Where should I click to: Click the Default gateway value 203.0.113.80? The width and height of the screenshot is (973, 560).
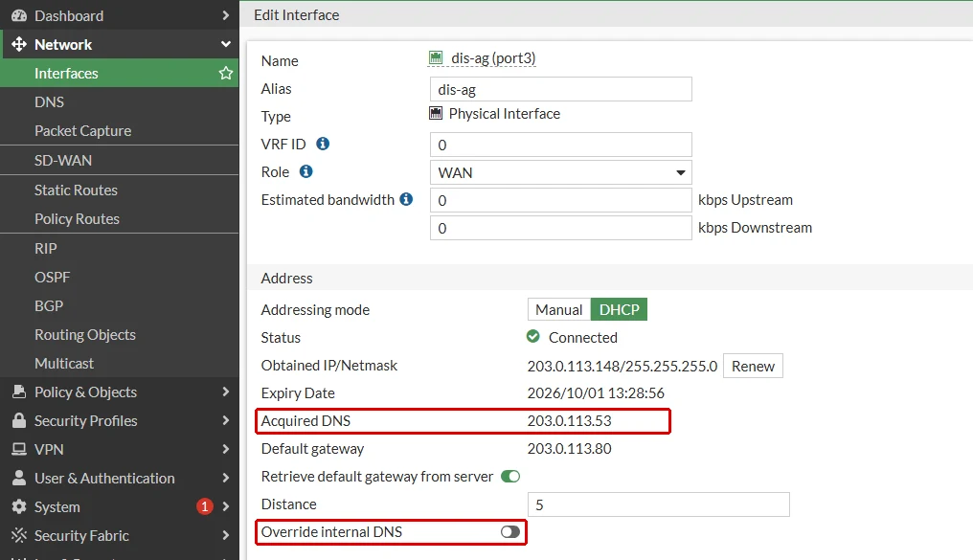[569, 448]
